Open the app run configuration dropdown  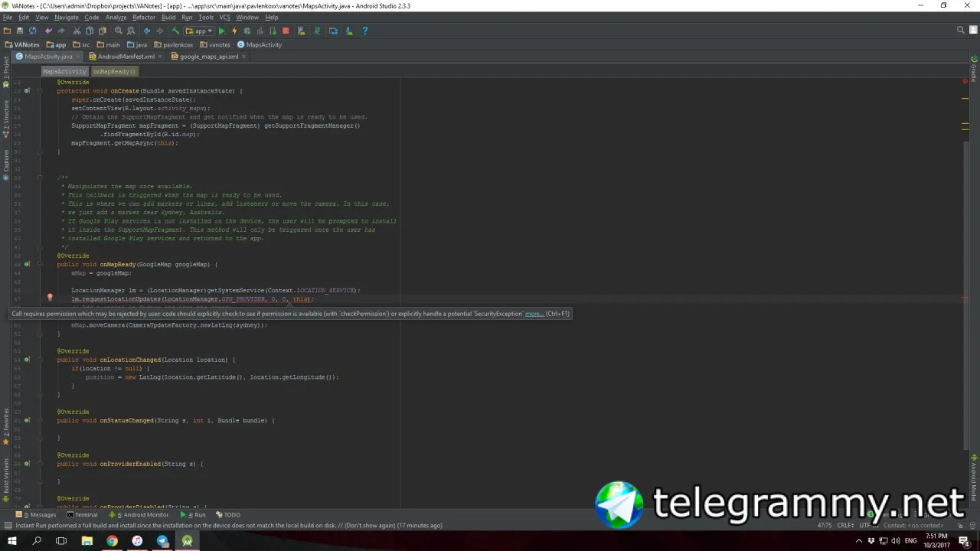pos(199,31)
